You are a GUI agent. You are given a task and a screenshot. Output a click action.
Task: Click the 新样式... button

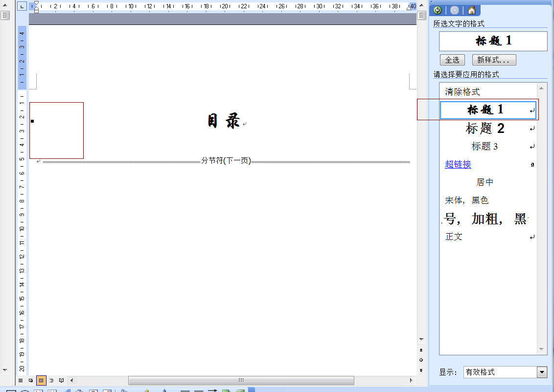click(x=494, y=60)
